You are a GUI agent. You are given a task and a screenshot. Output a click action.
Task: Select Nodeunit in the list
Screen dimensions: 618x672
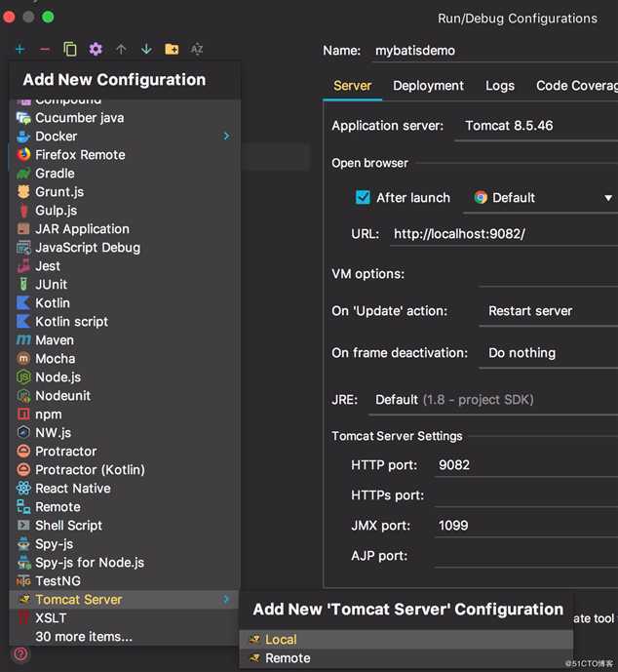(x=124, y=396)
